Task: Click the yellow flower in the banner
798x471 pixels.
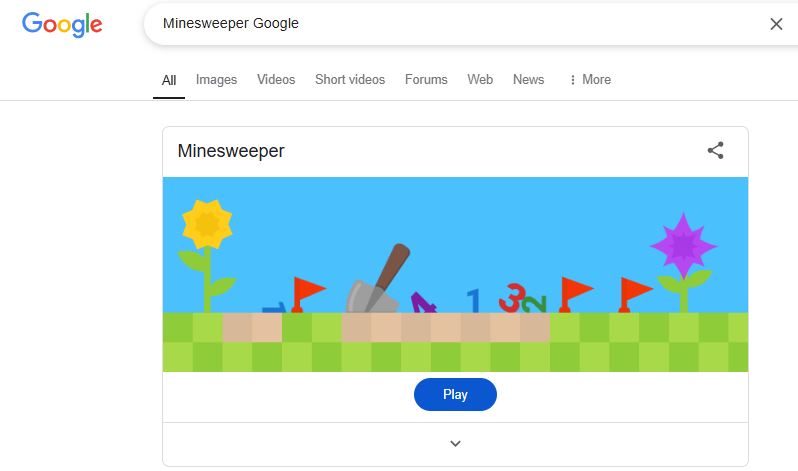Action: coord(207,225)
